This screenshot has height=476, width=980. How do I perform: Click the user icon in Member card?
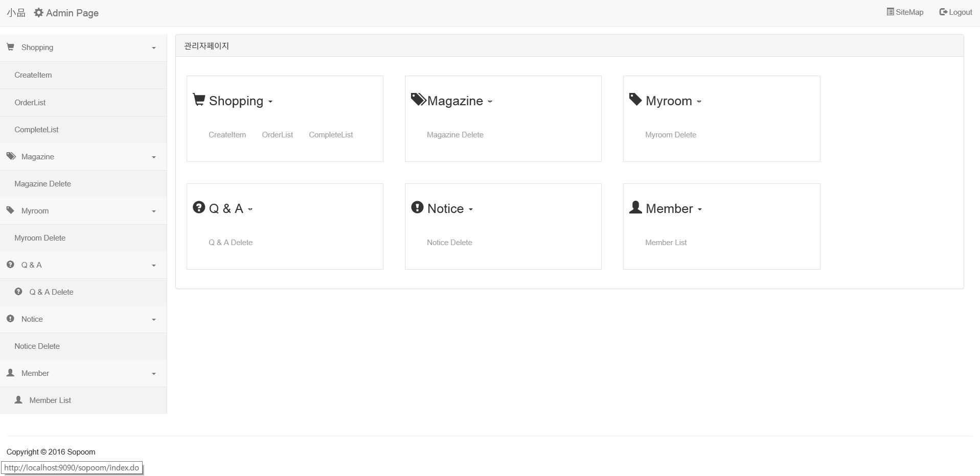point(635,207)
